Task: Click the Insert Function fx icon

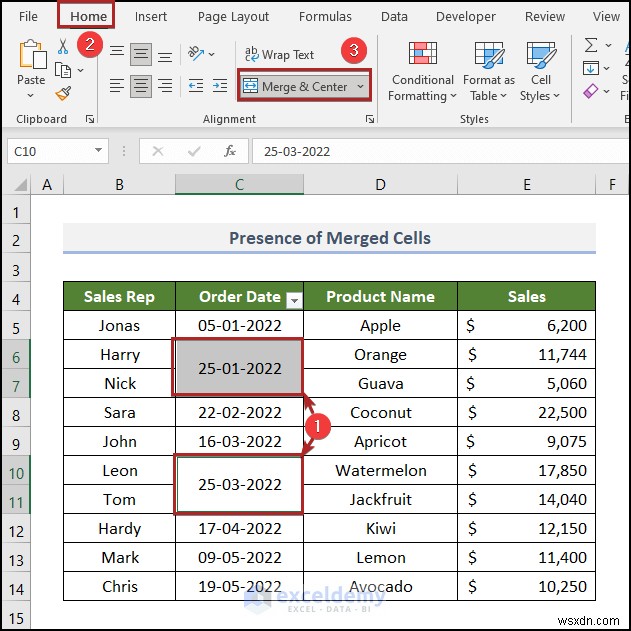Action: tap(230, 151)
